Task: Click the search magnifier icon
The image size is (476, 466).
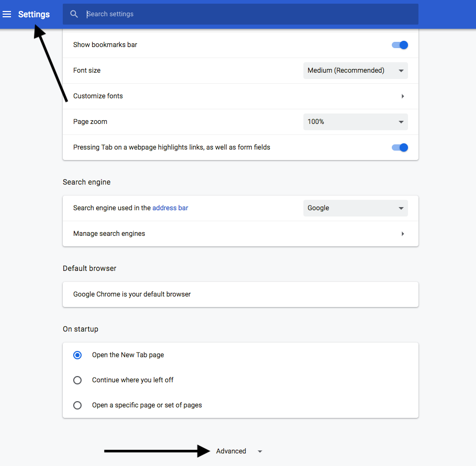Action: coord(74,14)
